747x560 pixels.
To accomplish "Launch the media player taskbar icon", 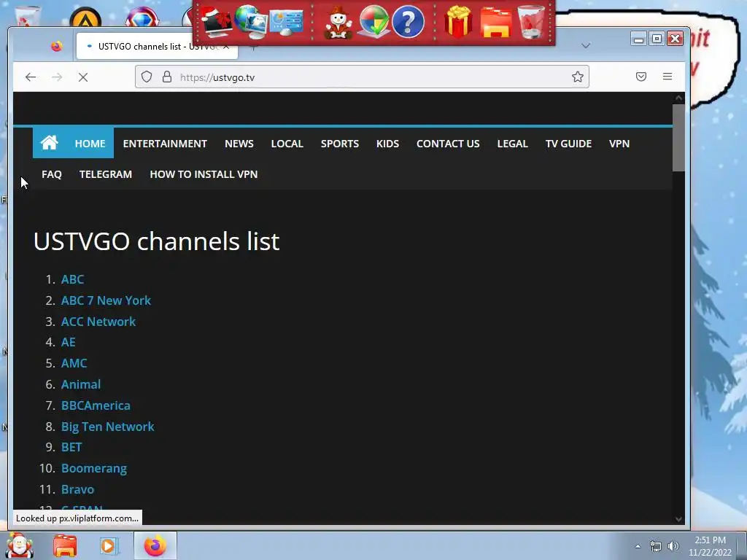I will [x=108, y=545].
